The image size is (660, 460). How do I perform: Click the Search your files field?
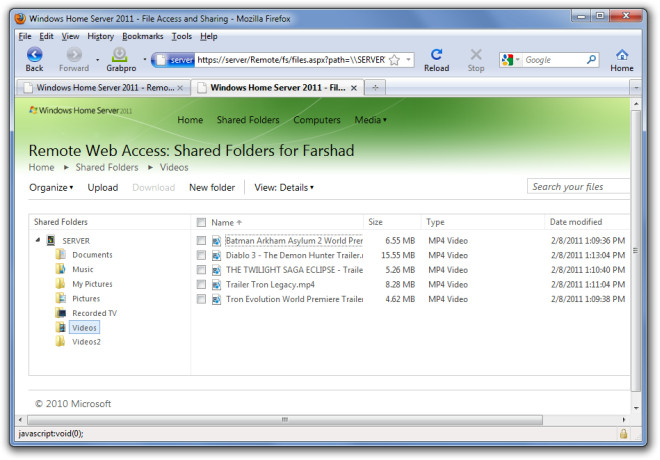coord(578,186)
